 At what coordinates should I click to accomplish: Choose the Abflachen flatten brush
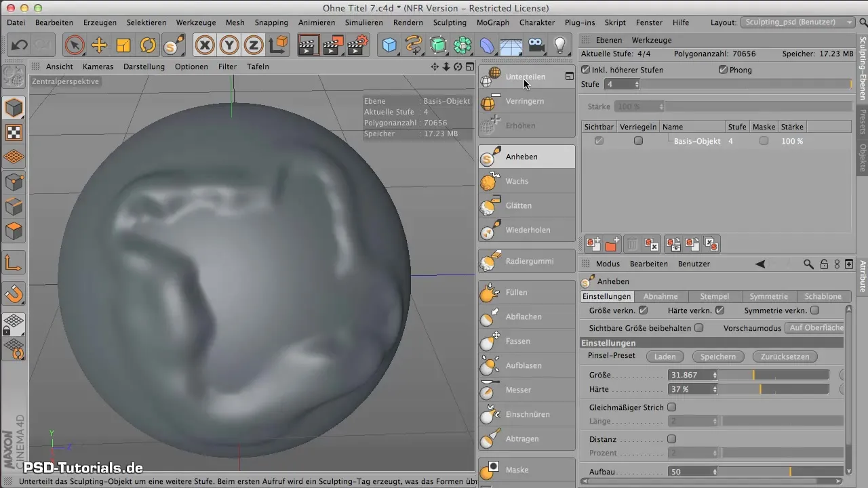pyautogui.click(x=526, y=317)
